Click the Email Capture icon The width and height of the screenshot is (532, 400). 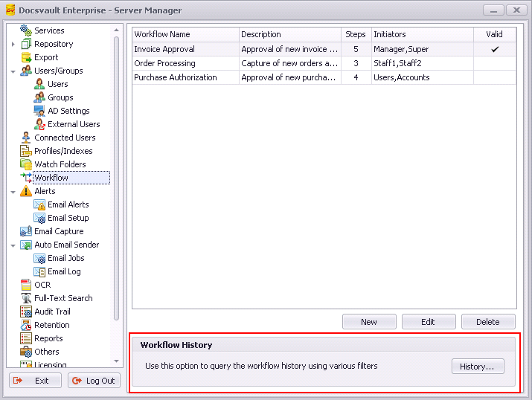click(x=26, y=231)
